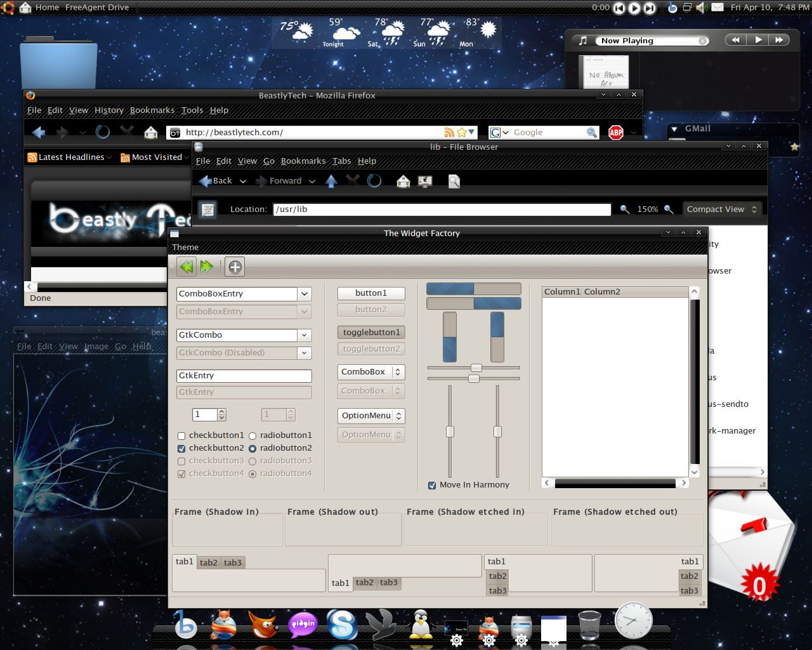Click the Column2 header

pos(635,292)
